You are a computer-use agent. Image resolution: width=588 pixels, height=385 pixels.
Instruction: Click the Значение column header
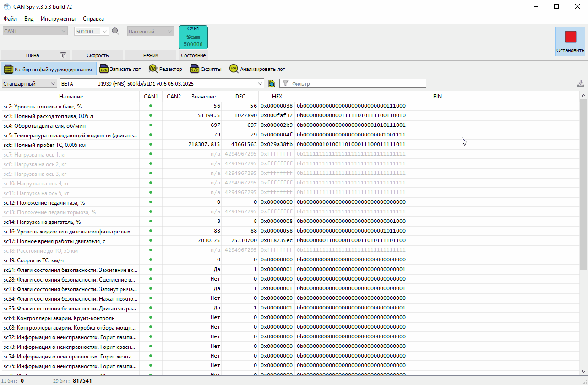(204, 97)
